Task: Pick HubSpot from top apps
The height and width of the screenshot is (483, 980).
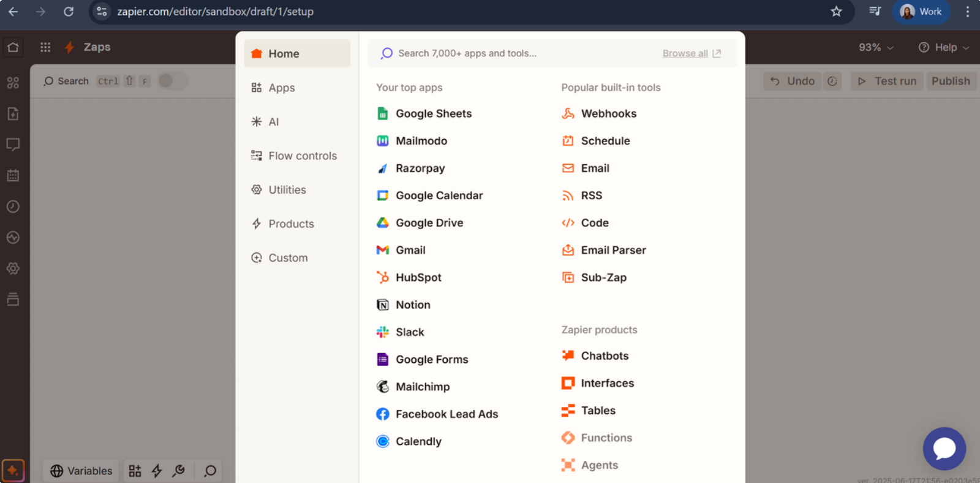Action: pyautogui.click(x=409, y=278)
